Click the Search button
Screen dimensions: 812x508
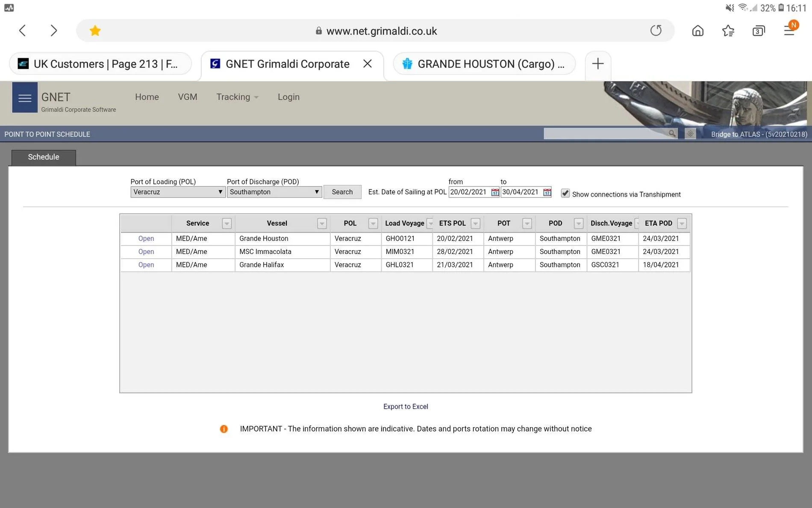pos(342,192)
